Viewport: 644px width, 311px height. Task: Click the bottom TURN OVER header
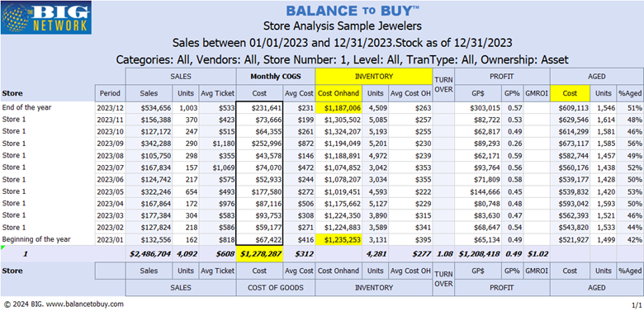(x=443, y=279)
